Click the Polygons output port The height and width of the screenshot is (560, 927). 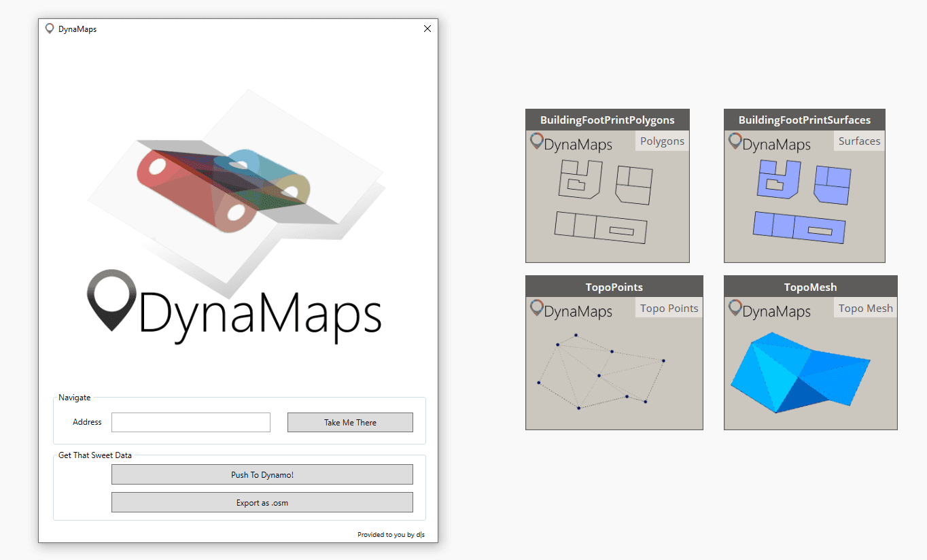point(662,141)
